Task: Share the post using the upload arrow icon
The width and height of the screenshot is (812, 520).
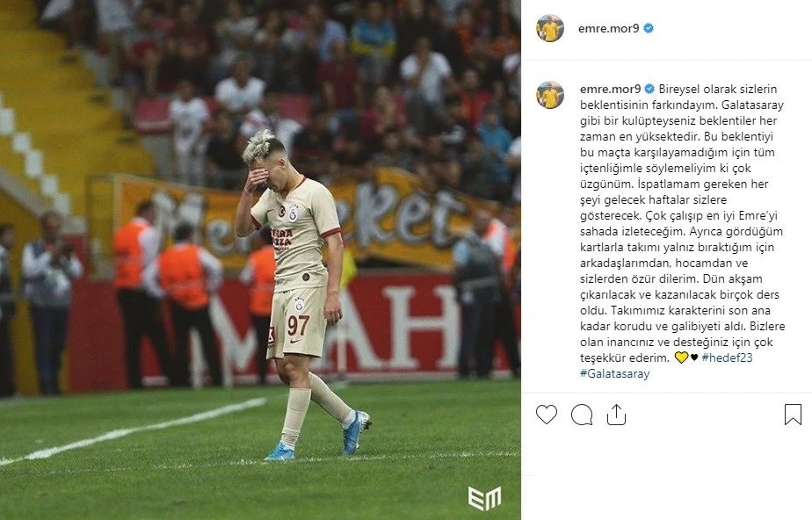Action: click(x=616, y=415)
